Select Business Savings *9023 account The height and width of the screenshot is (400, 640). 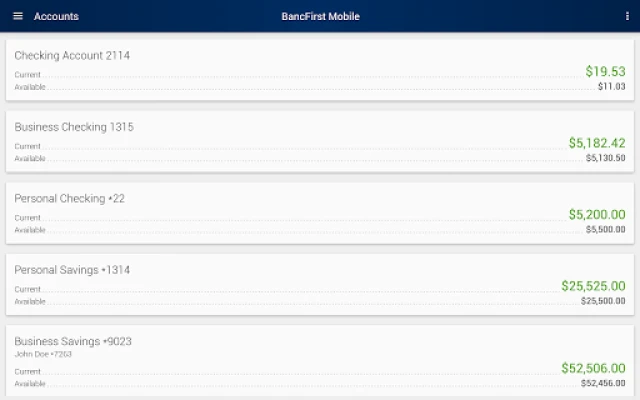pos(73,341)
